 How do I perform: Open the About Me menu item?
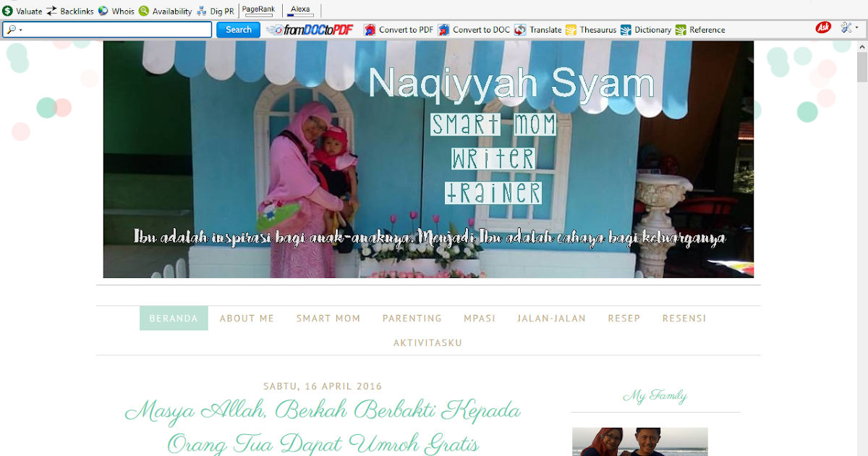pos(247,318)
